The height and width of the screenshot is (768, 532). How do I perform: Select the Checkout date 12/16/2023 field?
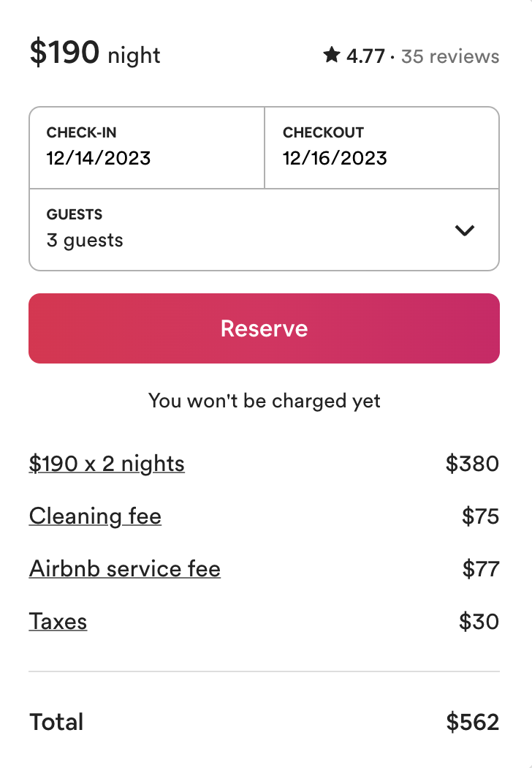click(381, 148)
